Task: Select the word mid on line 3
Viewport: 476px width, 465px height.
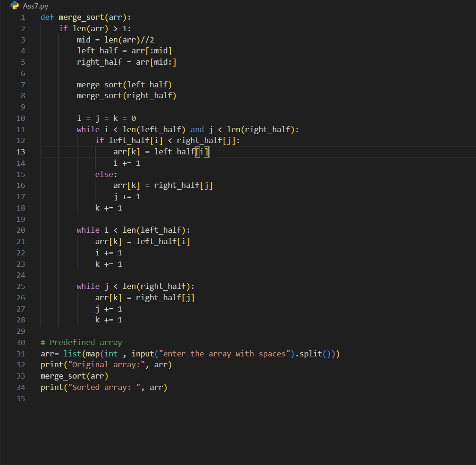Action: click(83, 40)
